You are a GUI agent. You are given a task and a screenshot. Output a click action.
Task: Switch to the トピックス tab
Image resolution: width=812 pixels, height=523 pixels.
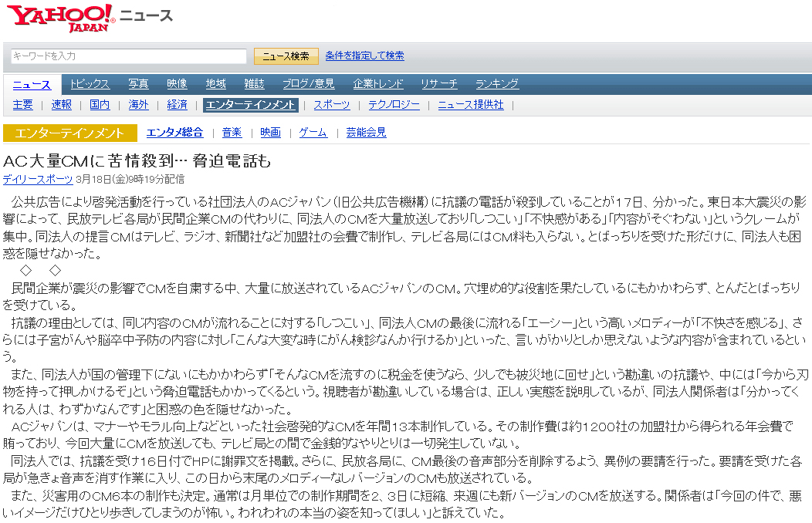pyautogui.click(x=90, y=84)
